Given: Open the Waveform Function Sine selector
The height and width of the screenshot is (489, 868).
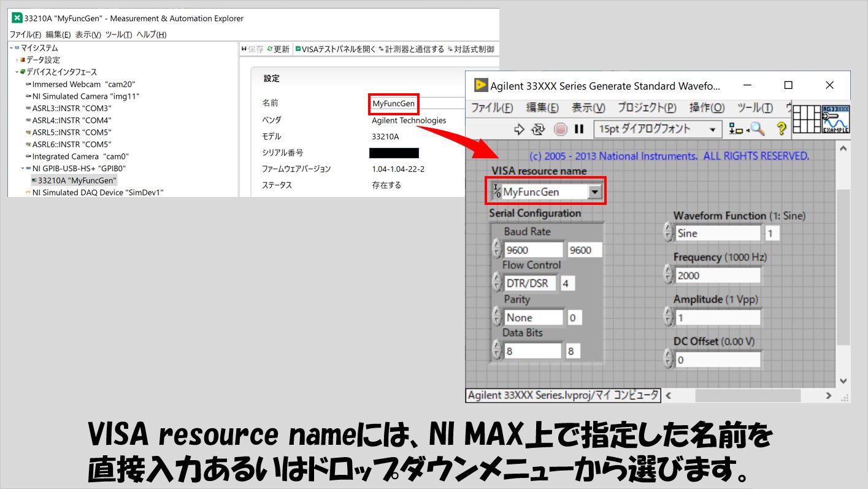Looking at the screenshot, I should point(717,233).
